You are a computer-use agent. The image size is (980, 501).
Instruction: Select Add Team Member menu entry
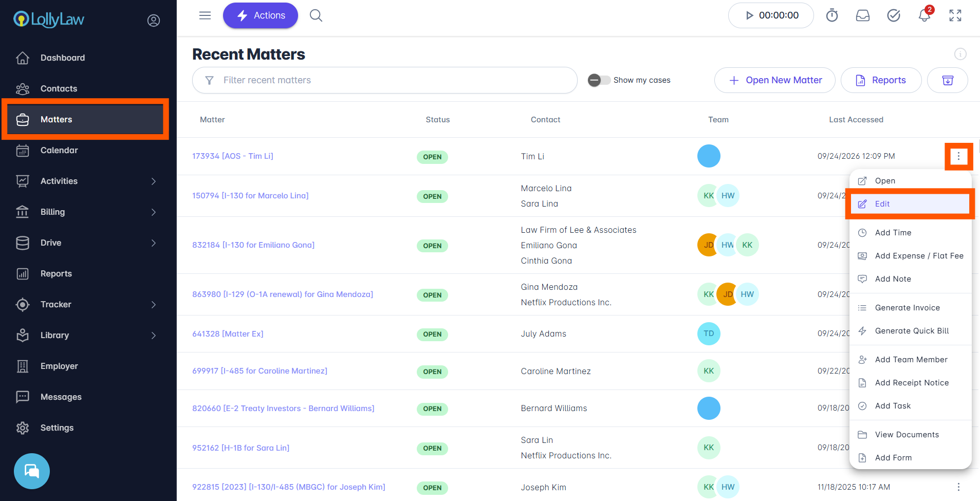(x=910, y=360)
